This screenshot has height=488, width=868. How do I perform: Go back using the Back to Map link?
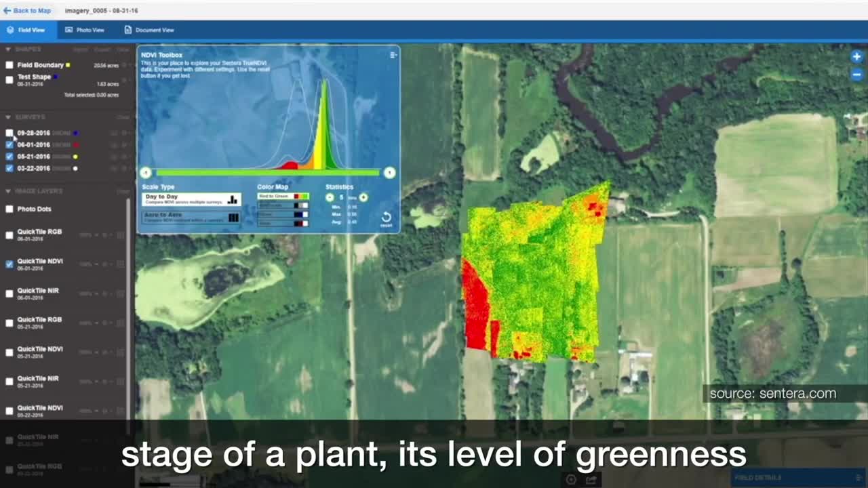(x=27, y=11)
